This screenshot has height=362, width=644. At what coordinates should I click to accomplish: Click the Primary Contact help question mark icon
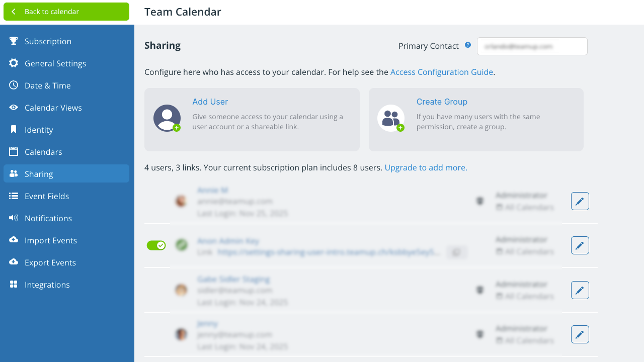(x=468, y=45)
